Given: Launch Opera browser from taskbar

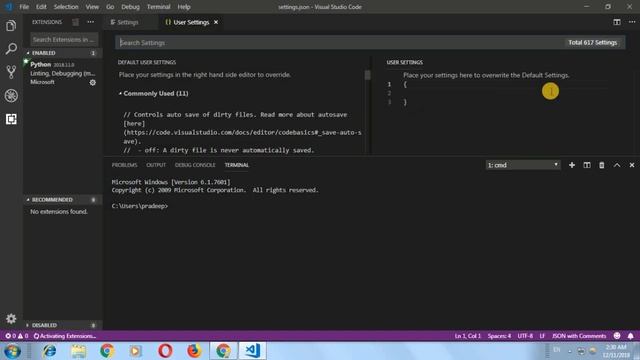Looking at the screenshot, I should point(165,351).
